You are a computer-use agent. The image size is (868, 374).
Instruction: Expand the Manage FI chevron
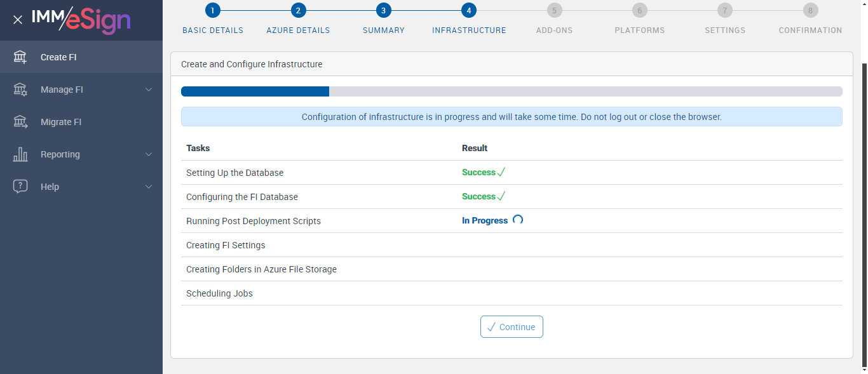[149, 90]
